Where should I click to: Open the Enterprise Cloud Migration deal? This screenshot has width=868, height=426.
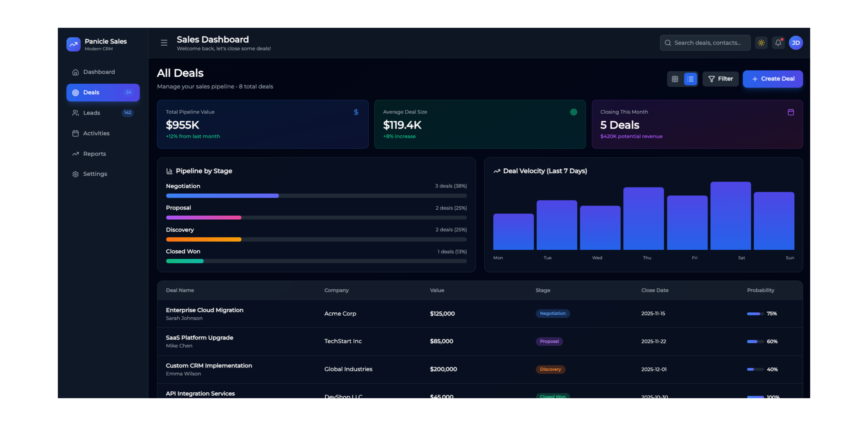pos(205,310)
